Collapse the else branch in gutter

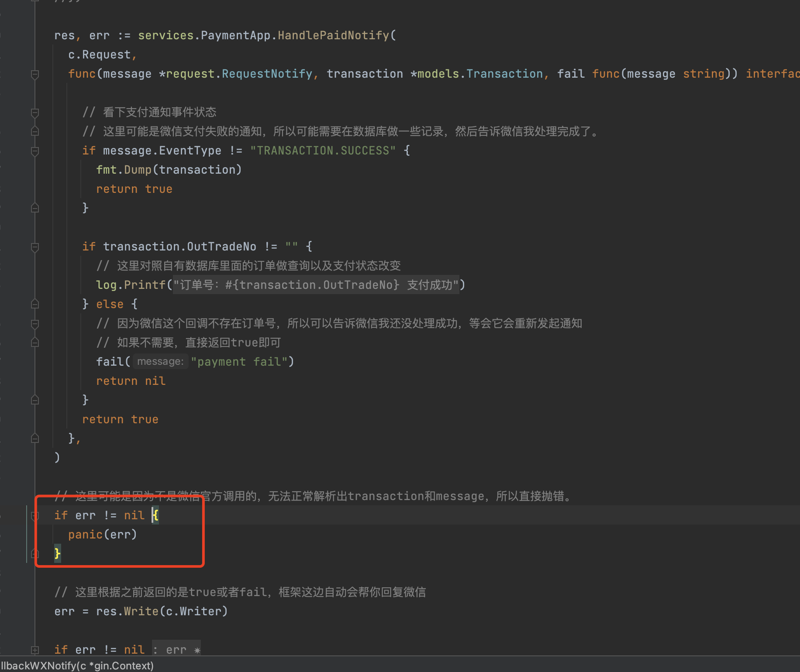tap(35, 304)
